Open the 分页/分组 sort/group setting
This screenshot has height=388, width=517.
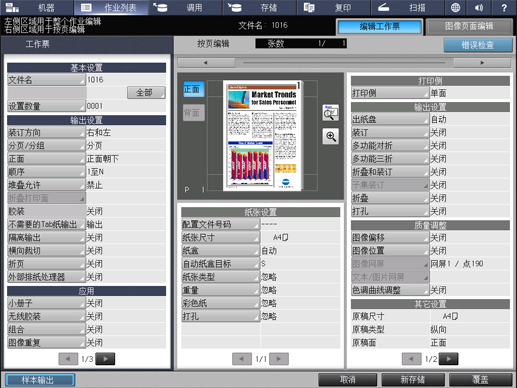click(x=46, y=146)
